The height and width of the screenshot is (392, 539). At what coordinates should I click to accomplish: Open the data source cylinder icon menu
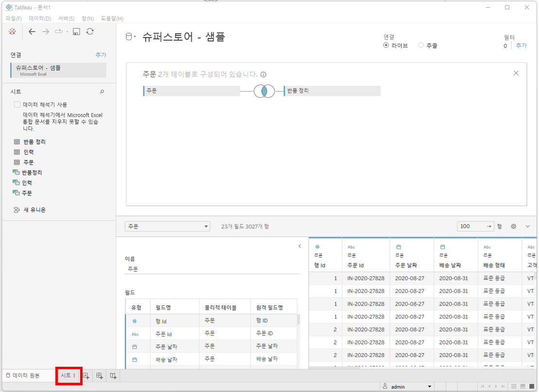coord(130,37)
